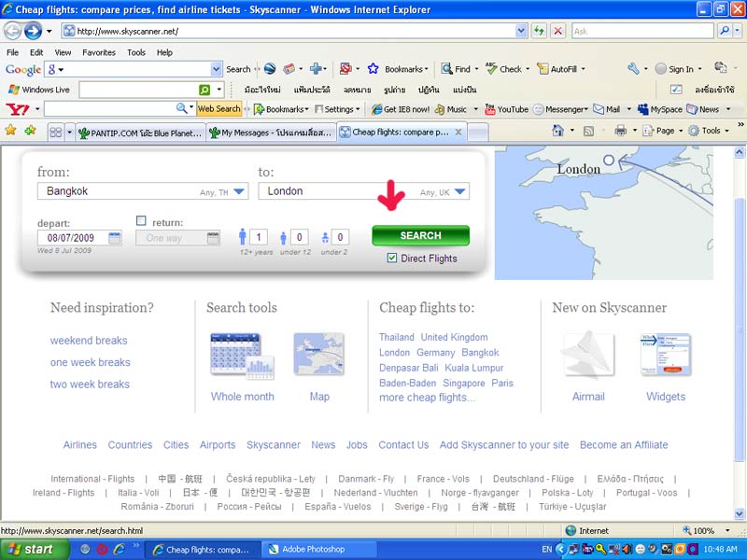Click the adults 12+ years count box

point(259,237)
